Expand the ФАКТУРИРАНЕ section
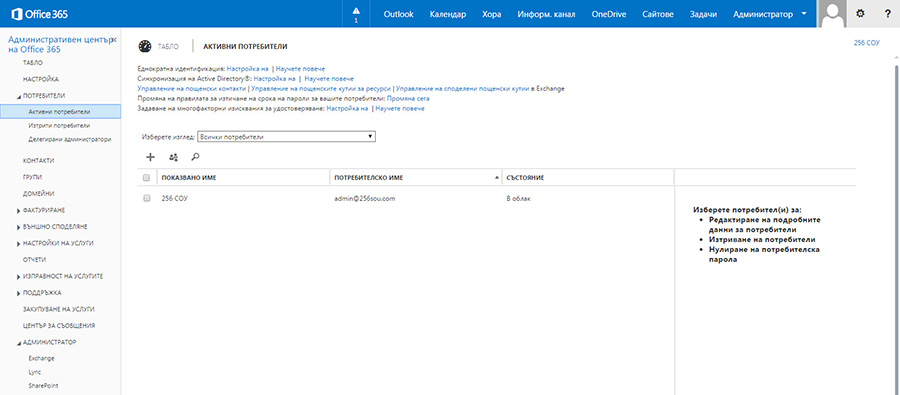The width and height of the screenshot is (900, 395). click(19, 211)
